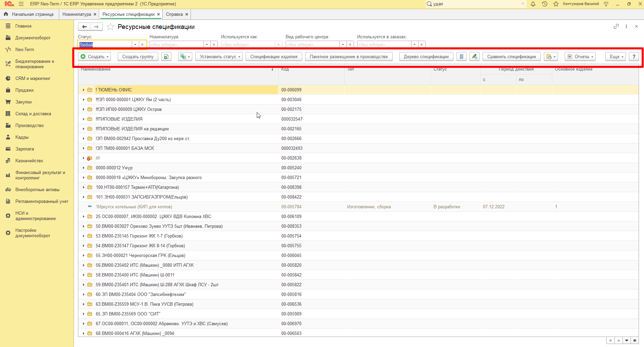Open the 1C main menu hamburger icon
Viewport: 644px width, 347px height.
(21, 4)
